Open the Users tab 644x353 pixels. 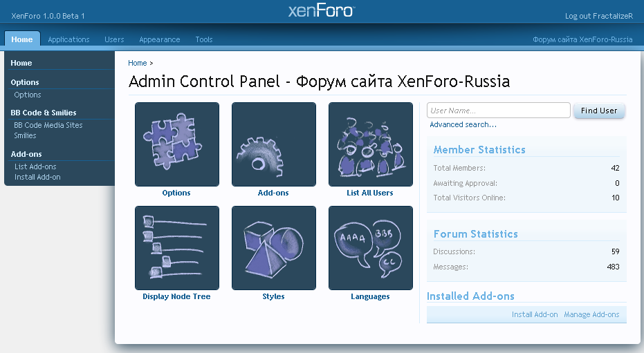click(114, 39)
